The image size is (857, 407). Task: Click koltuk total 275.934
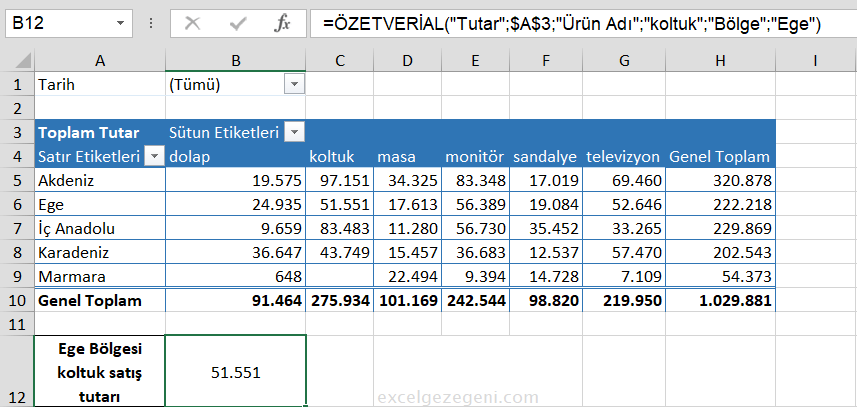coord(340,300)
